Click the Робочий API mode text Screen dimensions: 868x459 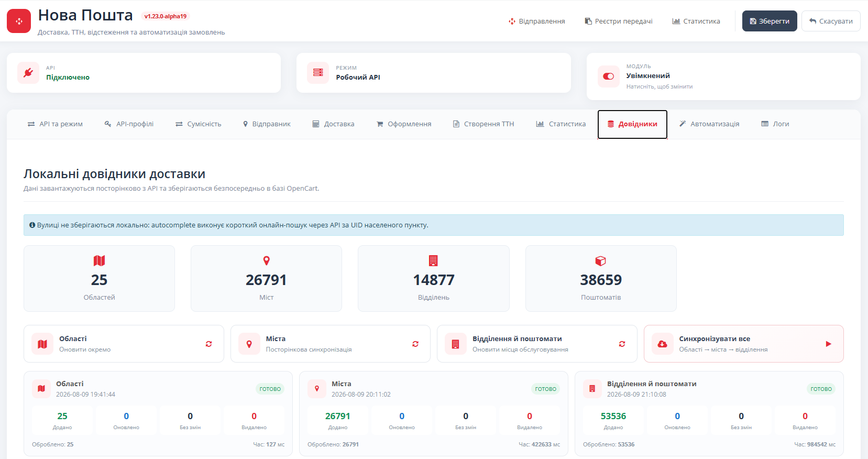358,77
